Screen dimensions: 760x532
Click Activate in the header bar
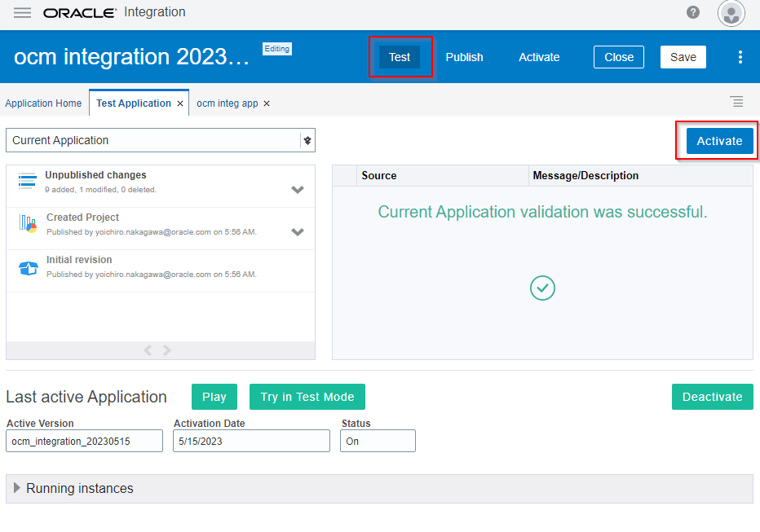coord(539,57)
